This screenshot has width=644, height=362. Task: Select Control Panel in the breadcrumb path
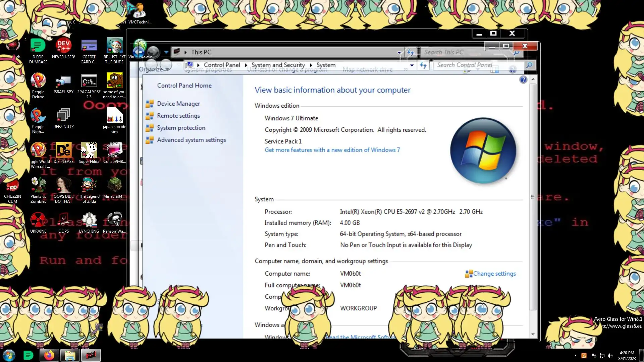pos(222,65)
